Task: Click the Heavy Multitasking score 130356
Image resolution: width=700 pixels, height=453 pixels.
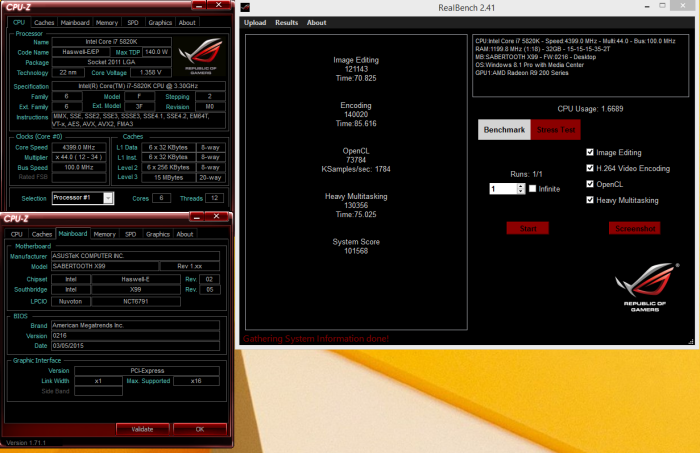Action: click(356, 206)
